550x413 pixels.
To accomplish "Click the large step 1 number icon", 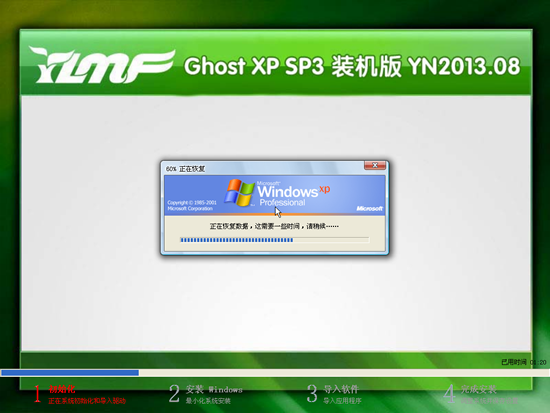I will pos(38,394).
